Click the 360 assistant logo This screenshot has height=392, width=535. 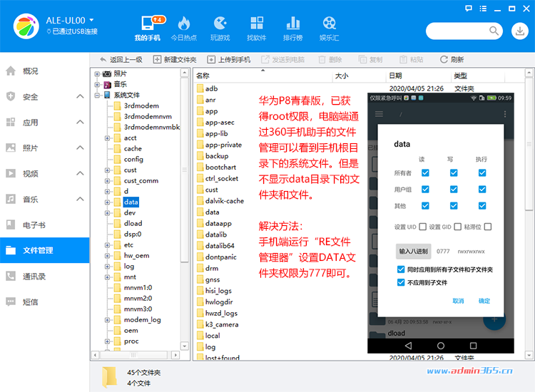pyautogui.click(x=26, y=26)
